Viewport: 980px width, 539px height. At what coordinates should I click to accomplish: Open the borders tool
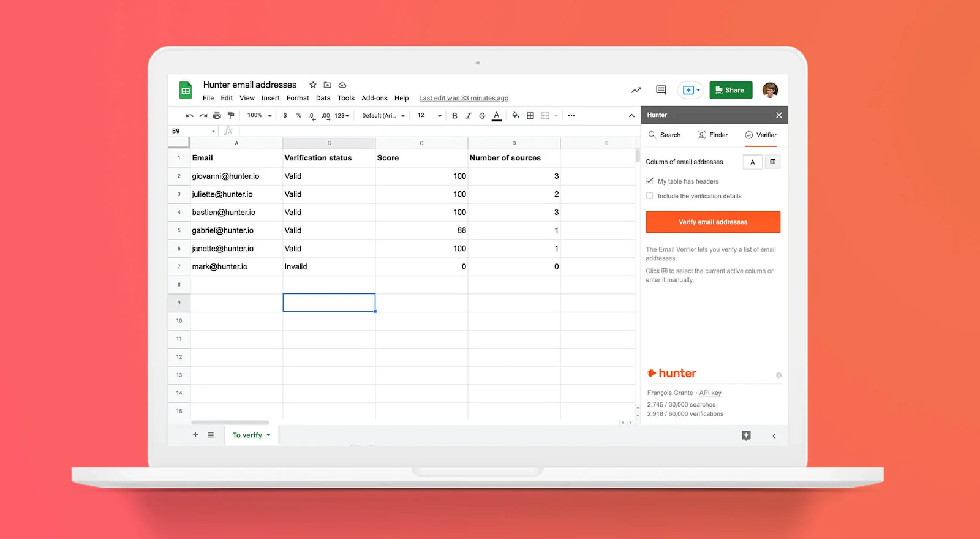(530, 115)
